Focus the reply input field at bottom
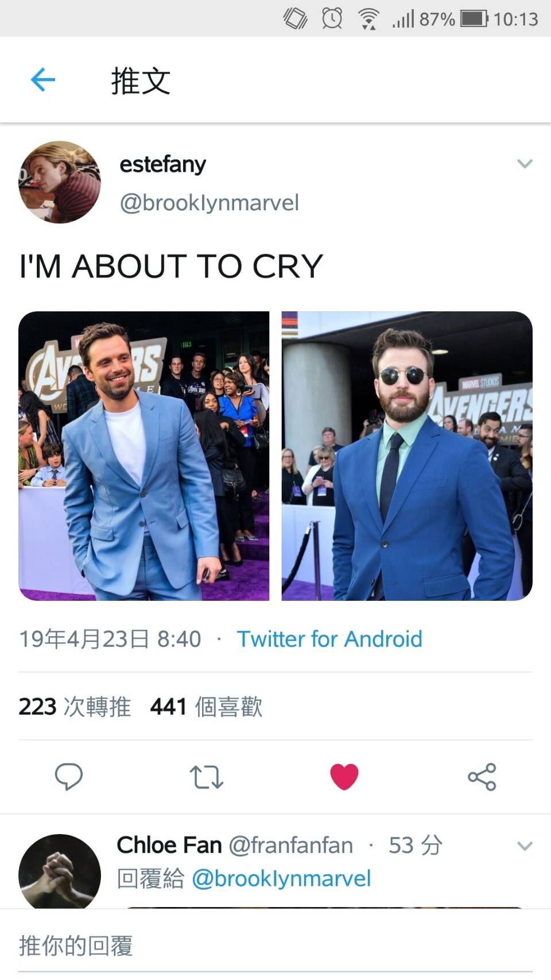551x980 pixels. coord(275,946)
